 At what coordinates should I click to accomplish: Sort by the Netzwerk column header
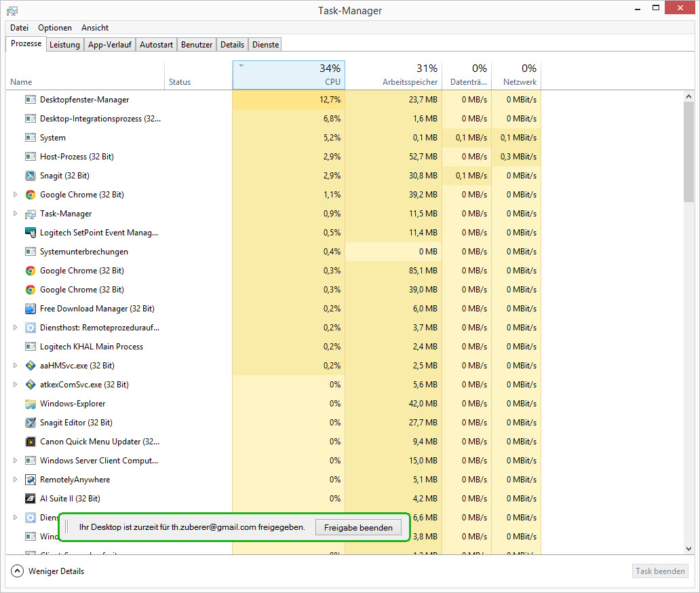(x=516, y=75)
